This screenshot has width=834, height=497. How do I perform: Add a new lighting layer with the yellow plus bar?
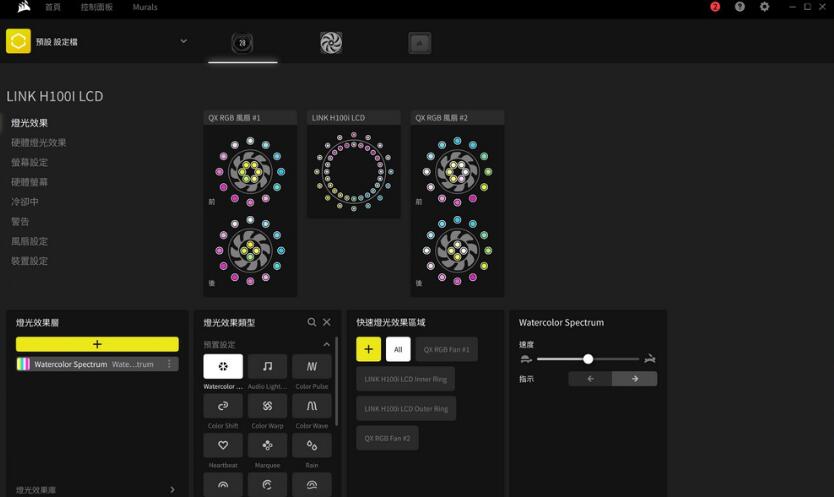[97, 344]
